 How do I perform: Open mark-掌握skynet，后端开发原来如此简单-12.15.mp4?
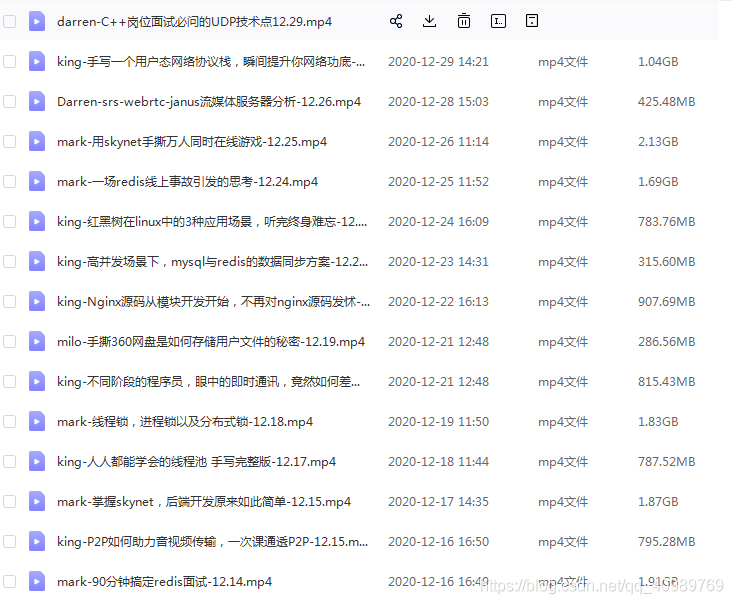(204, 501)
